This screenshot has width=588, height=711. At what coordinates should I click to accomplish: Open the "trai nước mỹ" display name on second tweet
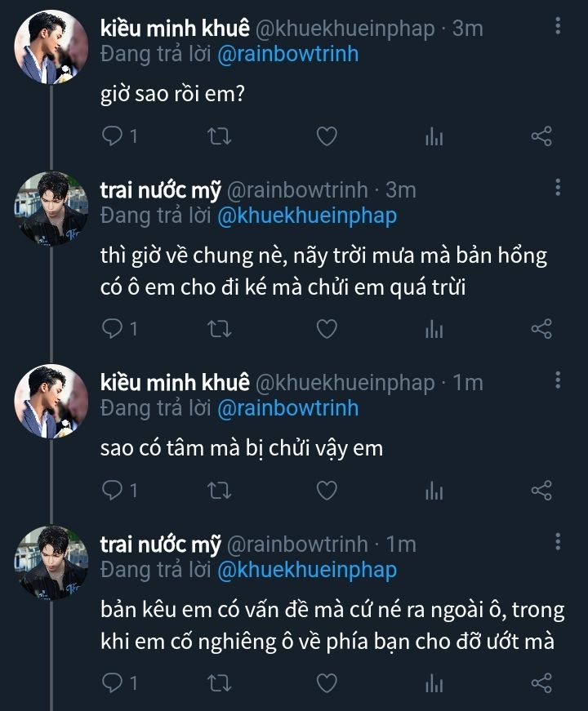160,190
